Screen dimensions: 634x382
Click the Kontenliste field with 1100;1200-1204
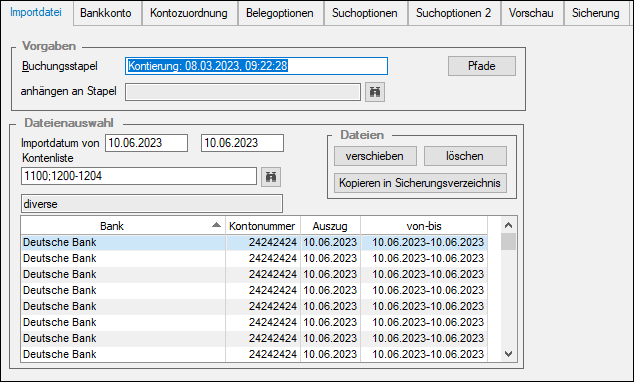[x=139, y=176]
